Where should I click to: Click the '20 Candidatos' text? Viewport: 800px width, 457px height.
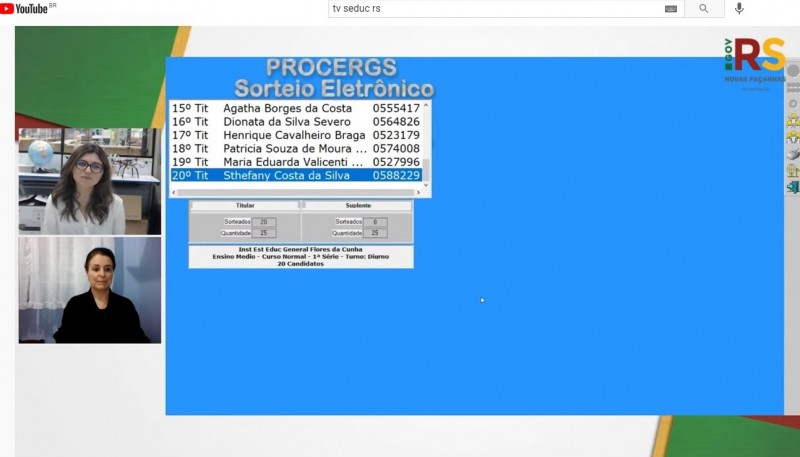[x=301, y=264]
